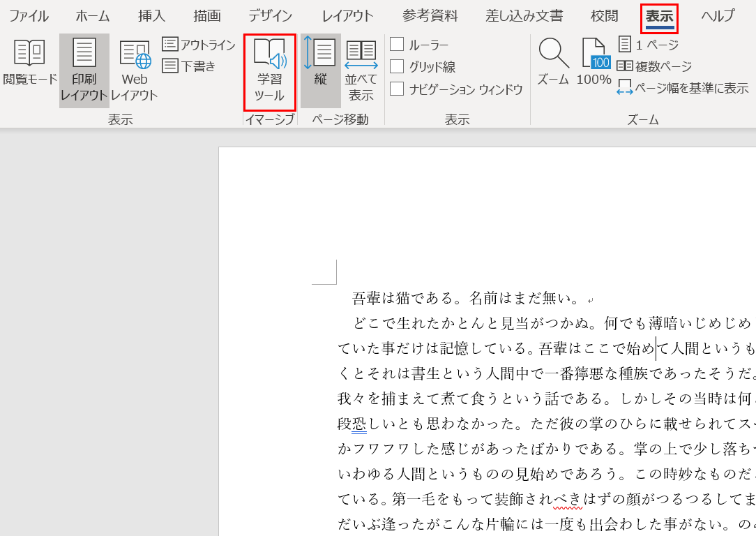This screenshot has width=756, height=536.
Task: Enable the ルーラー checkbox
Action: (x=397, y=45)
